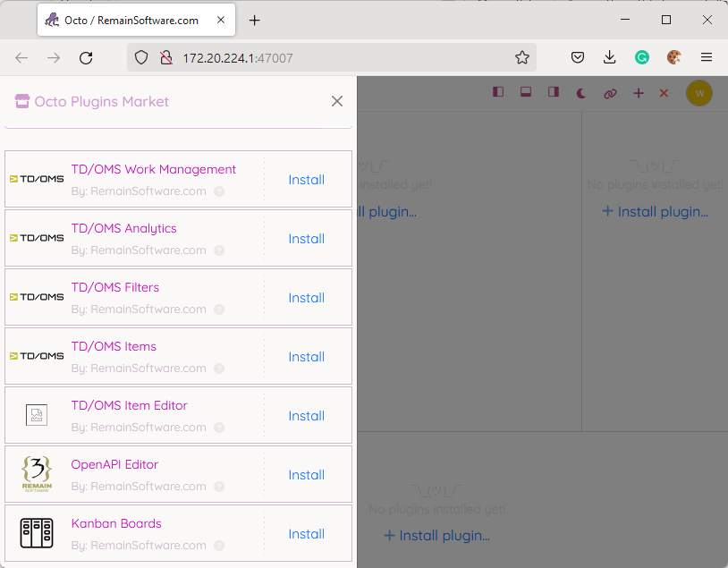The width and height of the screenshot is (728, 568).
Task: Click the TD/OMS Item Editor placeholder image
Action: click(37, 415)
